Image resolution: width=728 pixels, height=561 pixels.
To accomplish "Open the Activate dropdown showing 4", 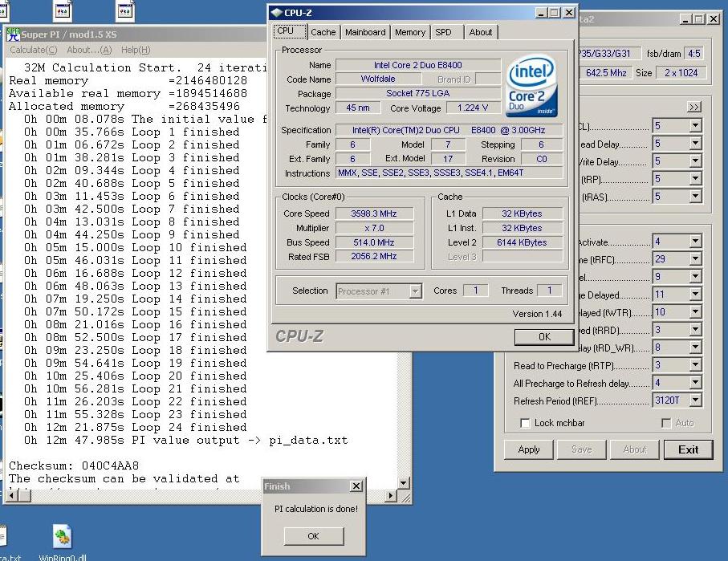I will point(695,242).
